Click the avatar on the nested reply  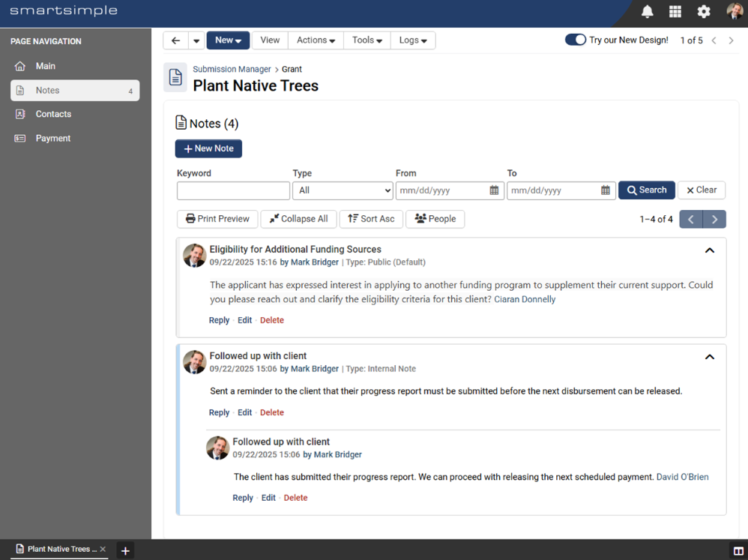217,448
